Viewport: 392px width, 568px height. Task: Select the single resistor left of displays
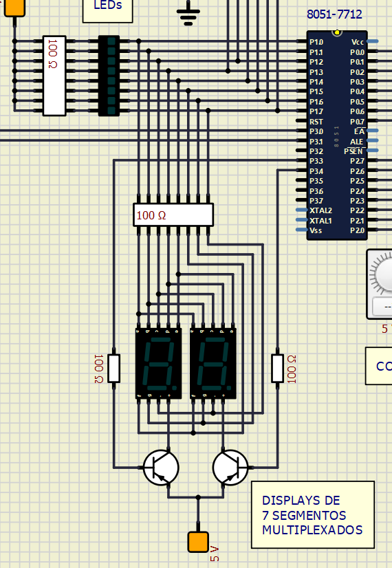(113, 369)
